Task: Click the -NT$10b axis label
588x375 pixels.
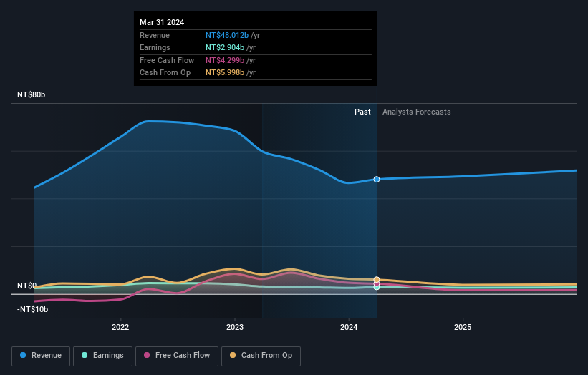Action: coord(33,309)
